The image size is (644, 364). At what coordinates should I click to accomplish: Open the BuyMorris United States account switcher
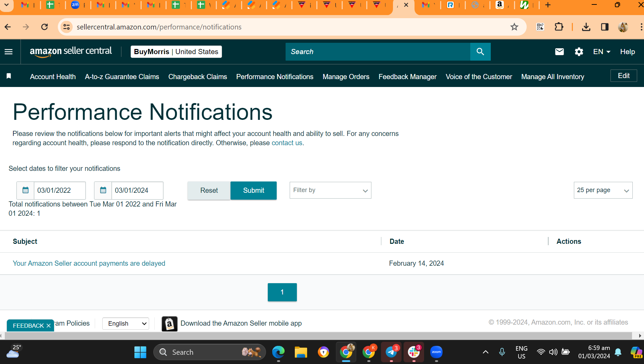coord(176,52)
